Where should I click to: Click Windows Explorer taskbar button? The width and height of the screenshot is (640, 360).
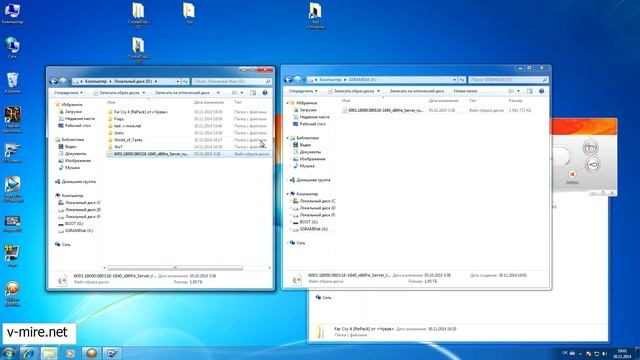pyautogui.click(x=49, y=353)
